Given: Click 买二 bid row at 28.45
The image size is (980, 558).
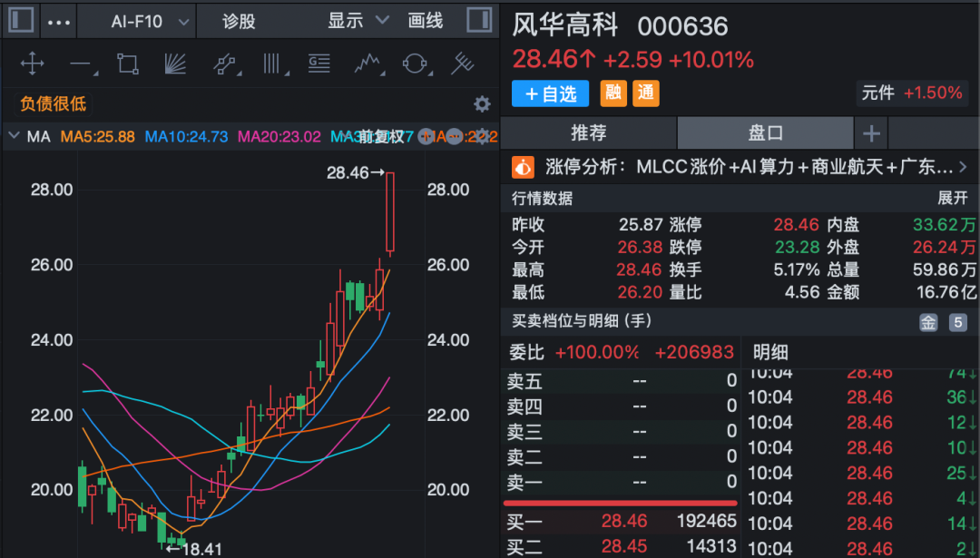Looking at the screenshot, I should pos(620,546).
